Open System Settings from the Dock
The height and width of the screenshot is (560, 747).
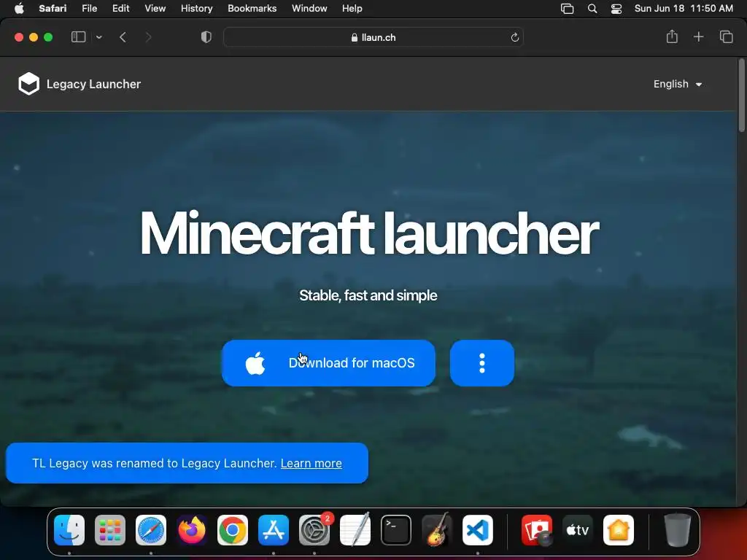314,530
